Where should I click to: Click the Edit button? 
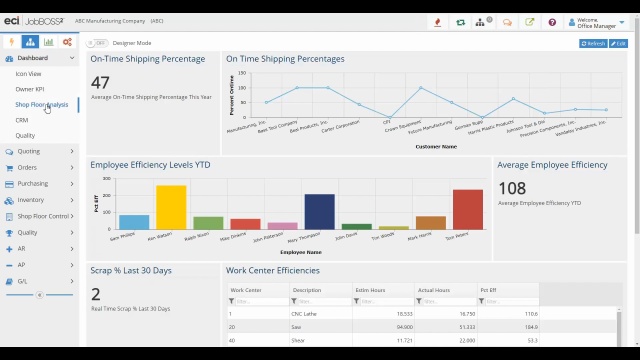[x=618, y=43]
